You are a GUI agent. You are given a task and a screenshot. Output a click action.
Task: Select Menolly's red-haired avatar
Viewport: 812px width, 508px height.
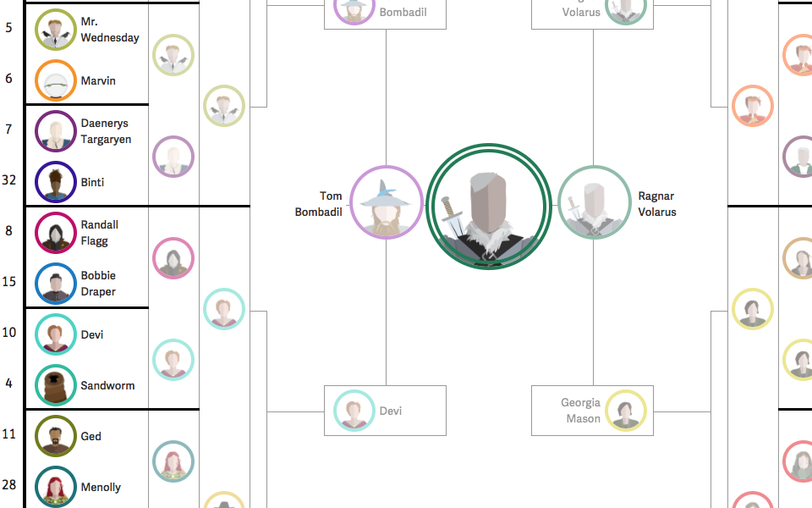pyautogui.click(x=56, y=487)
